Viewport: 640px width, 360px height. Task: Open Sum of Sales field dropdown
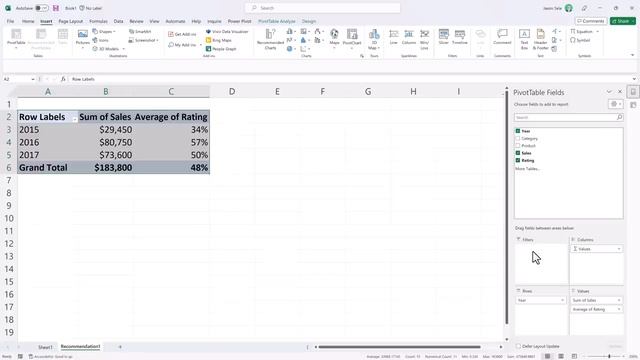[x=619, y=300]
